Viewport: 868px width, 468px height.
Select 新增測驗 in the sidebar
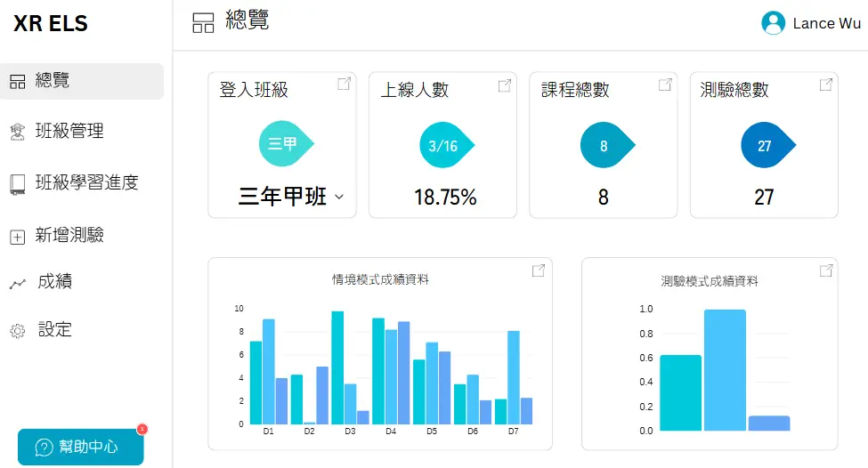pyautogui.click(x=69, y=236)
